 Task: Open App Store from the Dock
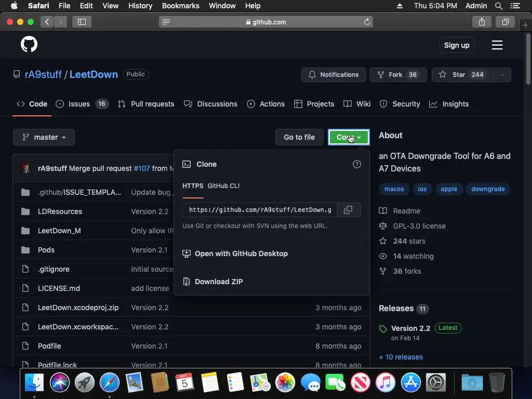pos(410,382)
